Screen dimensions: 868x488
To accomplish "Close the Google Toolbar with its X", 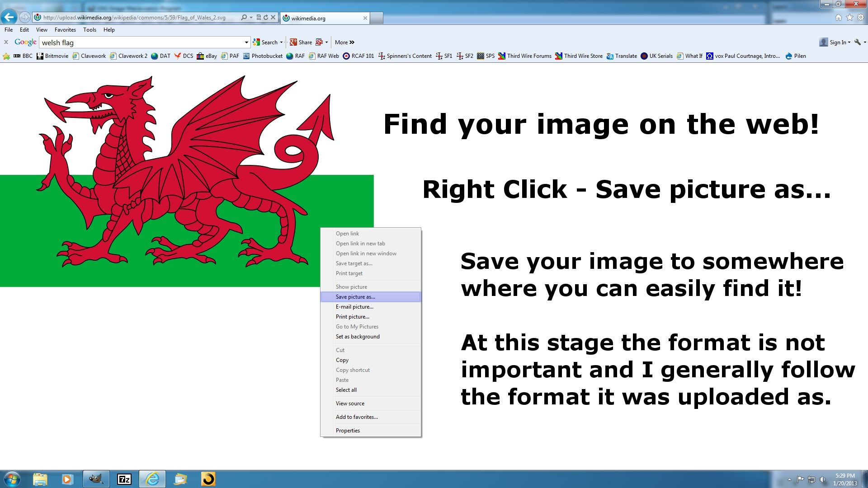I will (6, 42).
